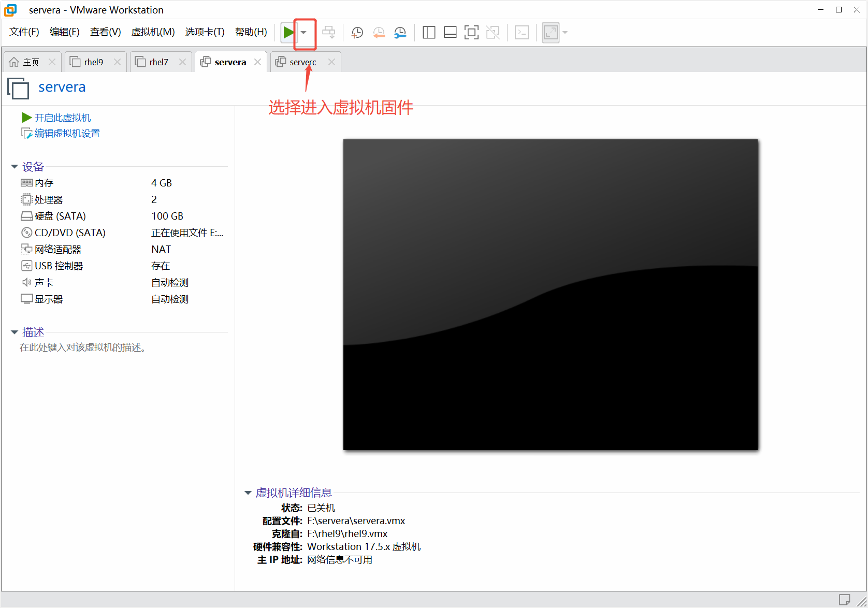Click the stretch guest display icon
868x608 pixels.
[551, 33]
